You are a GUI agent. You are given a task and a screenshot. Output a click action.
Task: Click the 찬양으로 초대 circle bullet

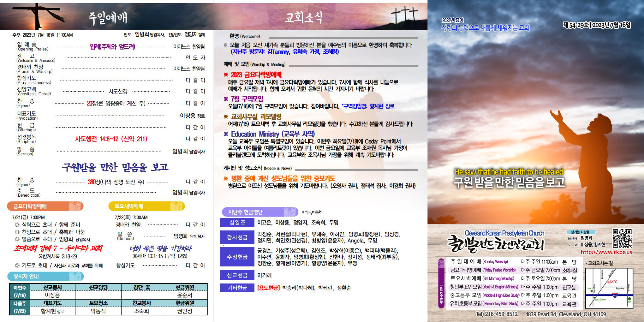(x=17, y=232)
